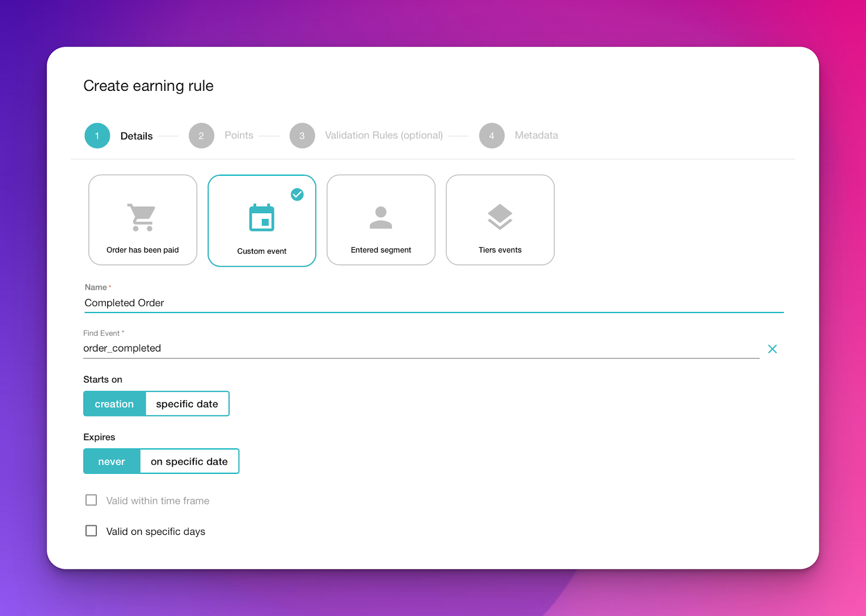Screen dimensions: 866x616
Task: Click the Name field containing Completed Order
Action: point(434,303)
